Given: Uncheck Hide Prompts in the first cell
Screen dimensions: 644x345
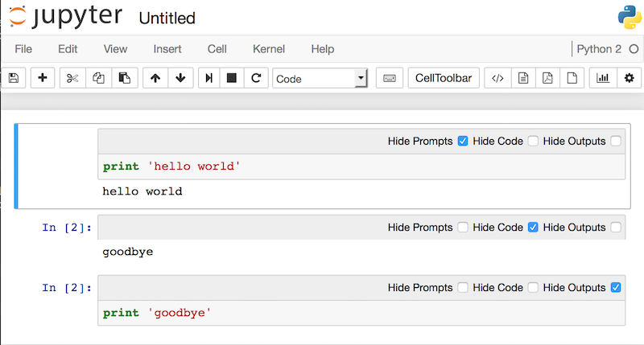Looking at the screenshot, I should [463, 141].
